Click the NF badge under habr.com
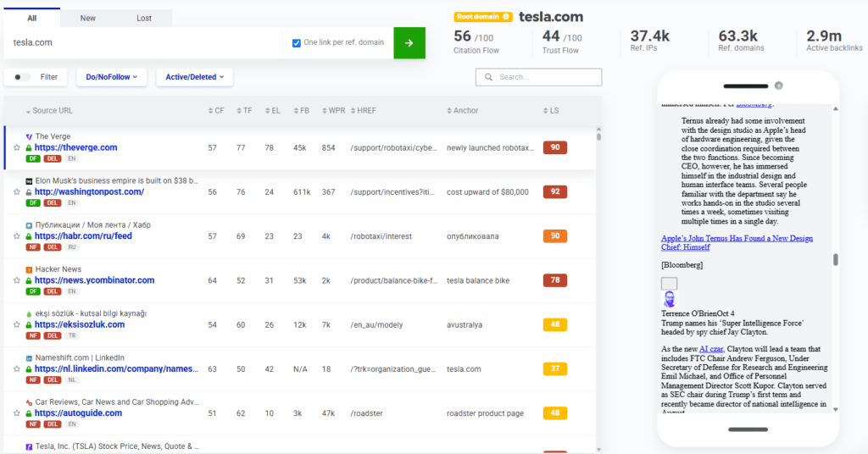868x454 pixels. tap(33, 247)
